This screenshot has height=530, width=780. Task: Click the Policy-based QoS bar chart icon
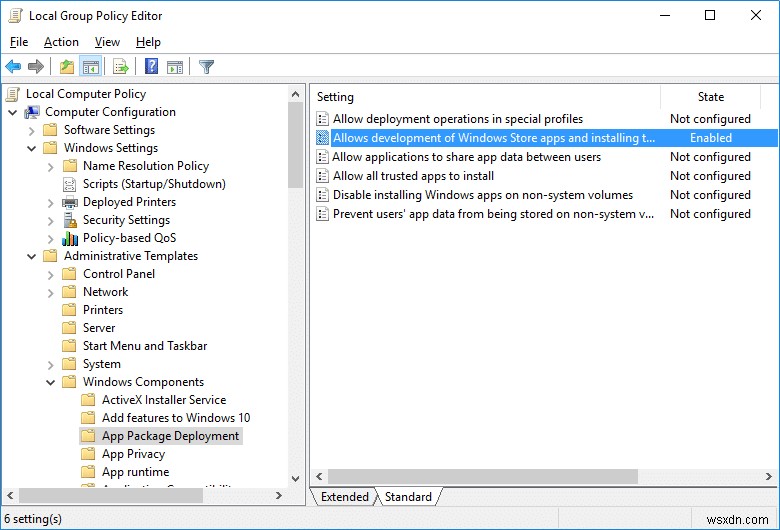tap(70, 238)
